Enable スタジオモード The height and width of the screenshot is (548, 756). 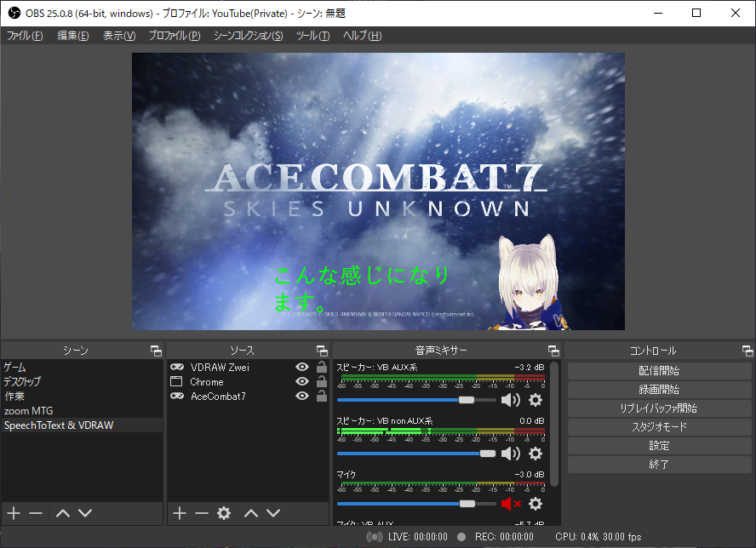(x=659, y=427)
